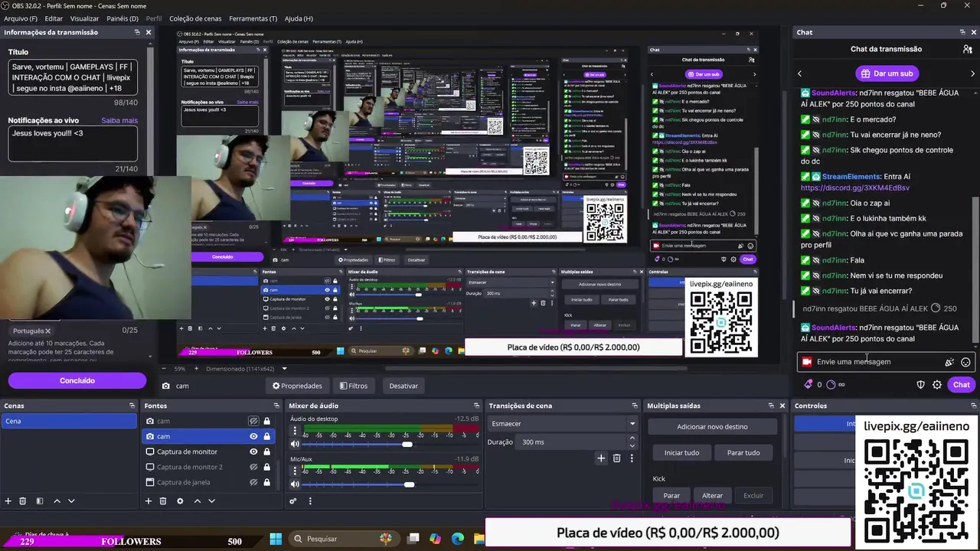Open chat settings gear icon

pos(937,385)
